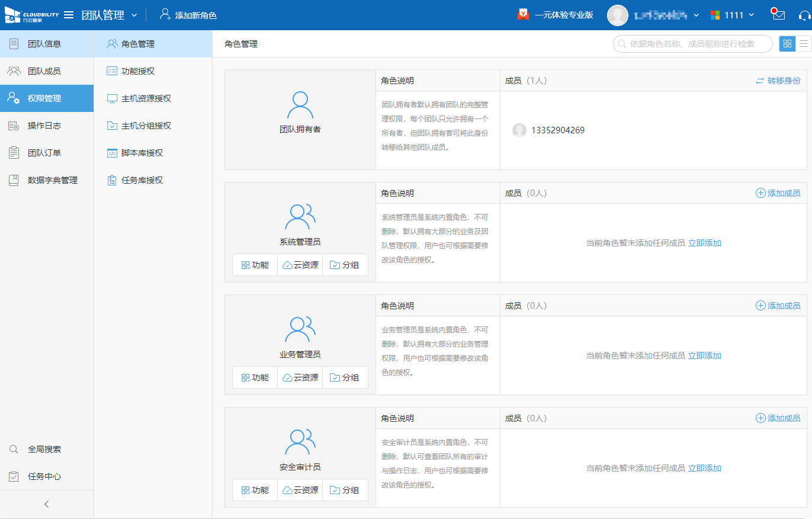Open the mail notifications icon

click(x=778, y=15)
